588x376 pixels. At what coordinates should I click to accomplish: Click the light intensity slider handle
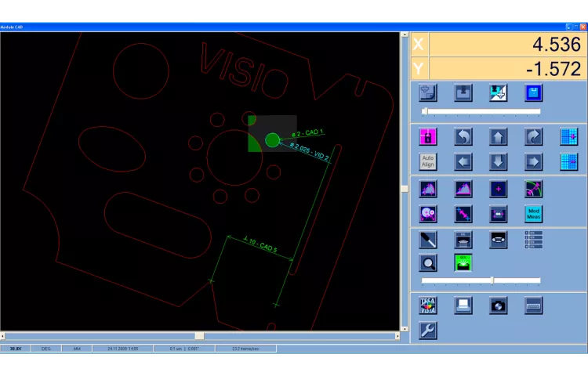[492, 280]
